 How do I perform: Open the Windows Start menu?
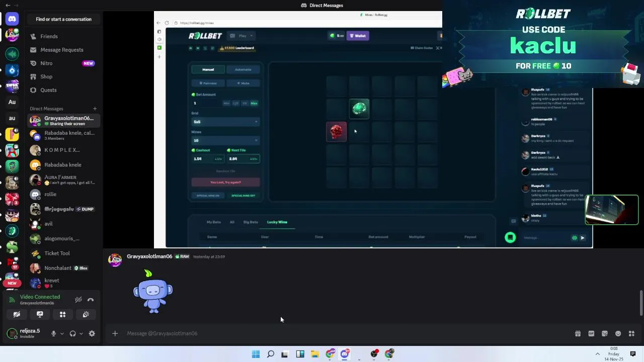[x=256, y=354]
